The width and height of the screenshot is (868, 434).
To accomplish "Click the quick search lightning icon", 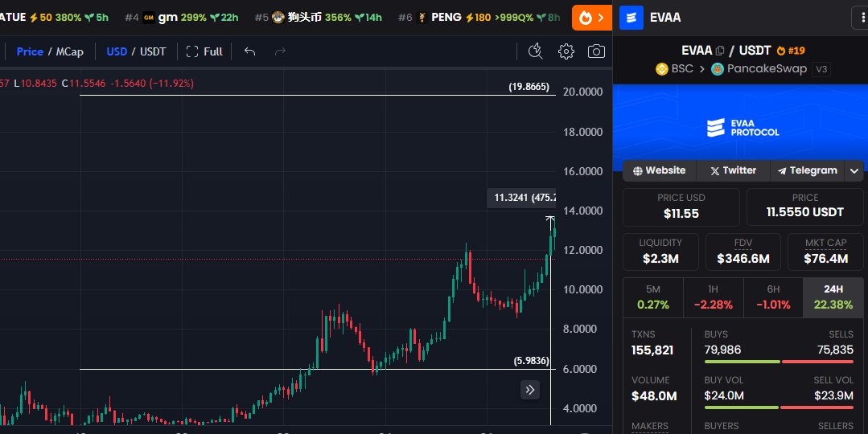I will pyautogui.click(x=536, y=51).
